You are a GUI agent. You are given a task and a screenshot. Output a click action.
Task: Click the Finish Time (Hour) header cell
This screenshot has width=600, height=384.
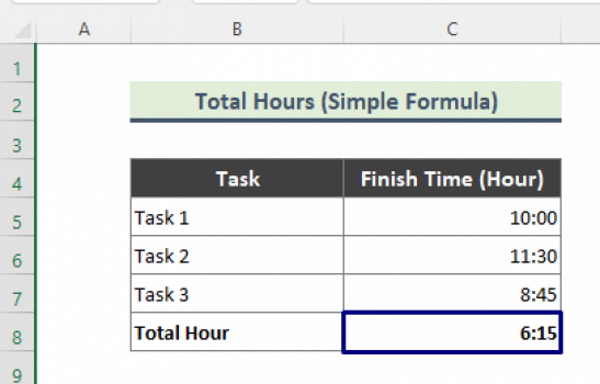[x=452, y=178]
